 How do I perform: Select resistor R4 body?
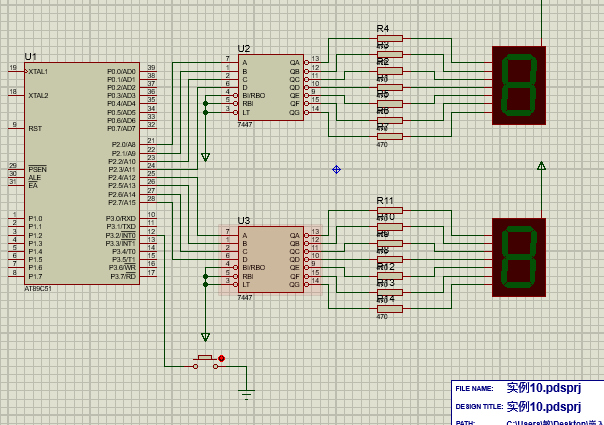point(390,38)
